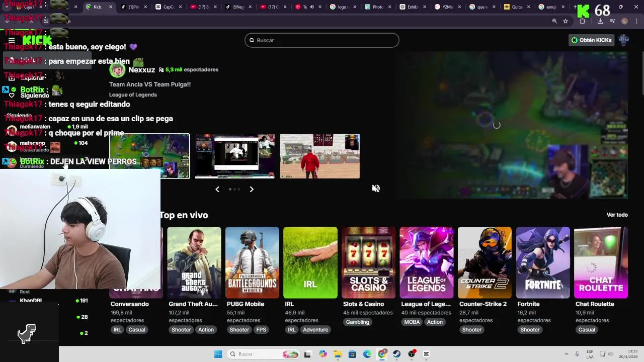Click the Action tag under Grand Theft Auto

(206, 330)
